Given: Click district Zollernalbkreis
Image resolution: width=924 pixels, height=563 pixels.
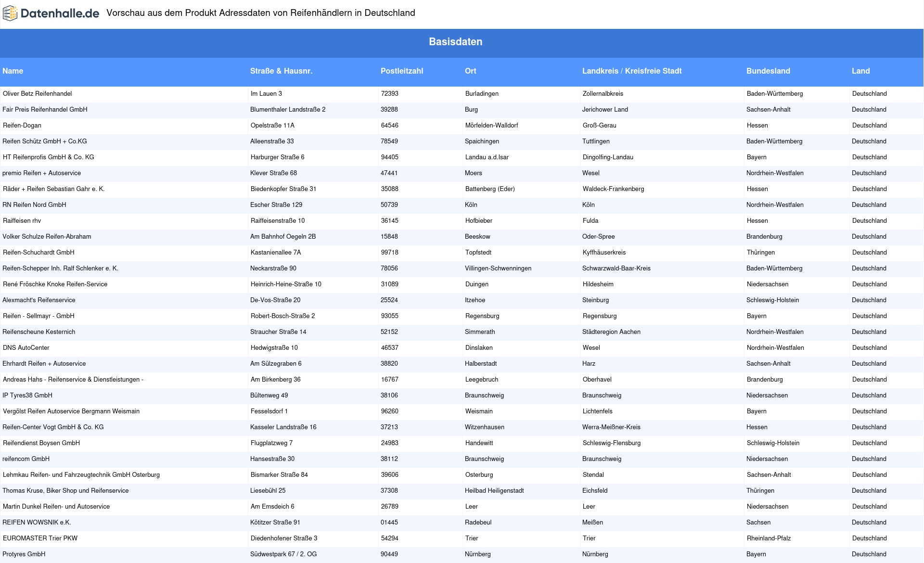Looking at the screenshot, I should [603, 93].
